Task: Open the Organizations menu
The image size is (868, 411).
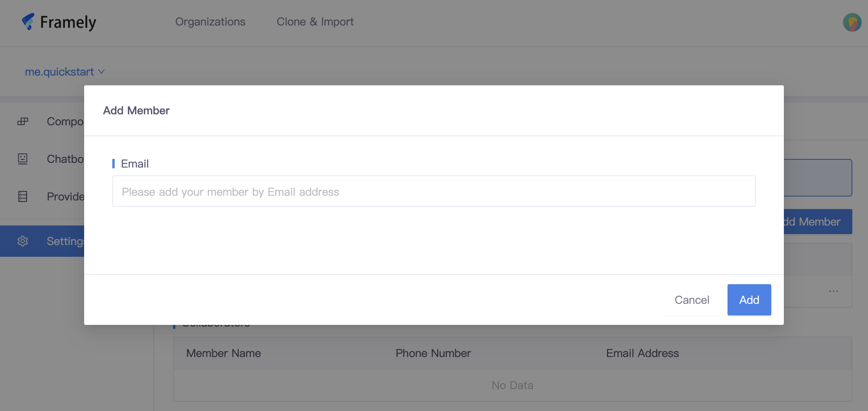Action: pyautogui.click(x=210, y=22)
